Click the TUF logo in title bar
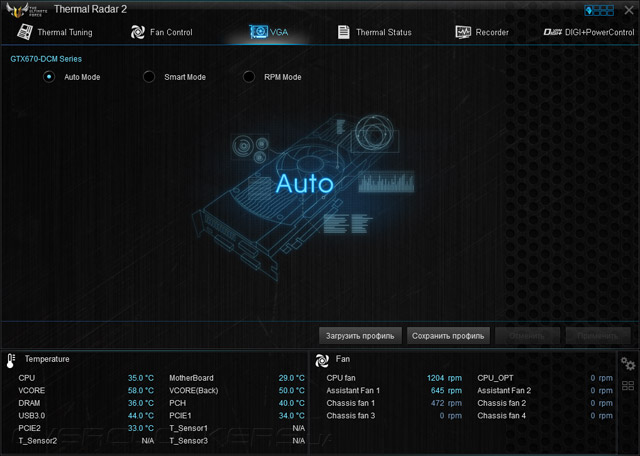 pyautogui.click(x=26, y=10)
